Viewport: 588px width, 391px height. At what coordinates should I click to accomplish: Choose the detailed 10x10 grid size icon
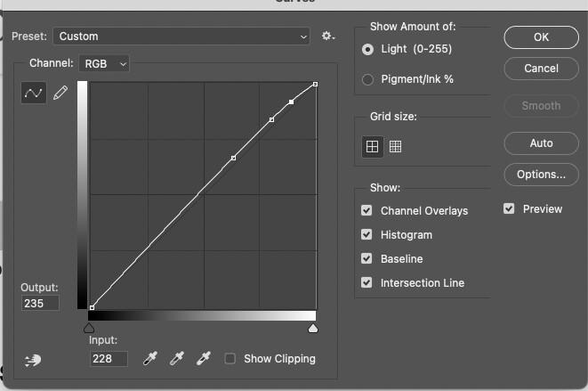coord(396,147)
